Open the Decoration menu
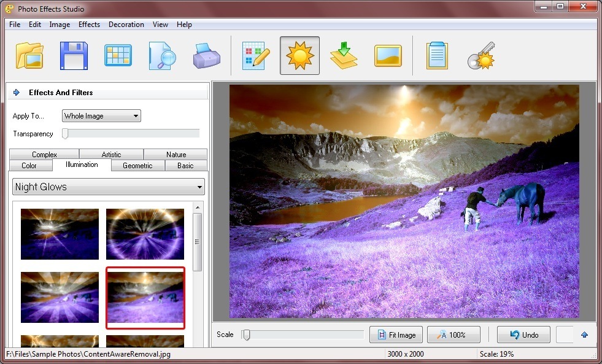This screenshot has height=364, width=602. click(126, 25)
